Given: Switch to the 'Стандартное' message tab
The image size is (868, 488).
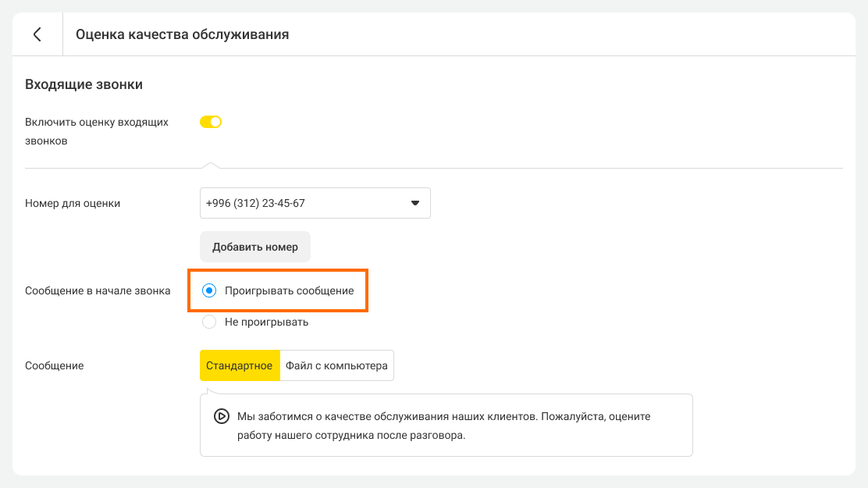Looking at the screenshot, I should 240,365.
